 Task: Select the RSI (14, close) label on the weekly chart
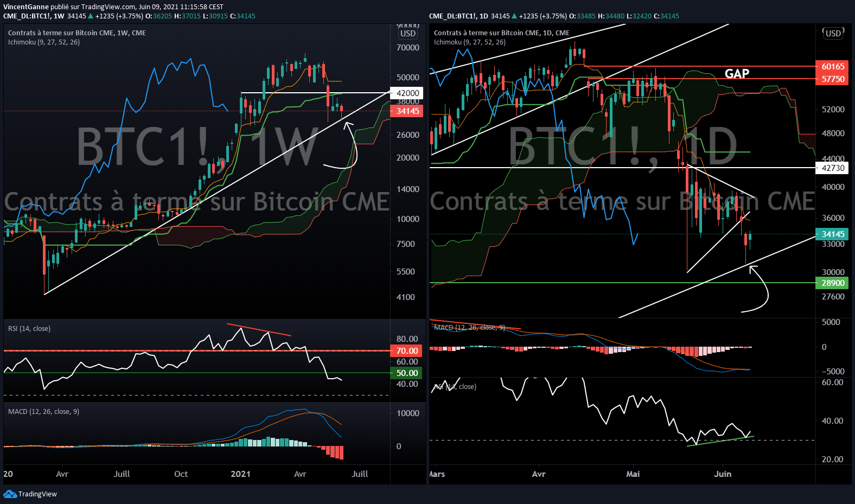[29, 329]
